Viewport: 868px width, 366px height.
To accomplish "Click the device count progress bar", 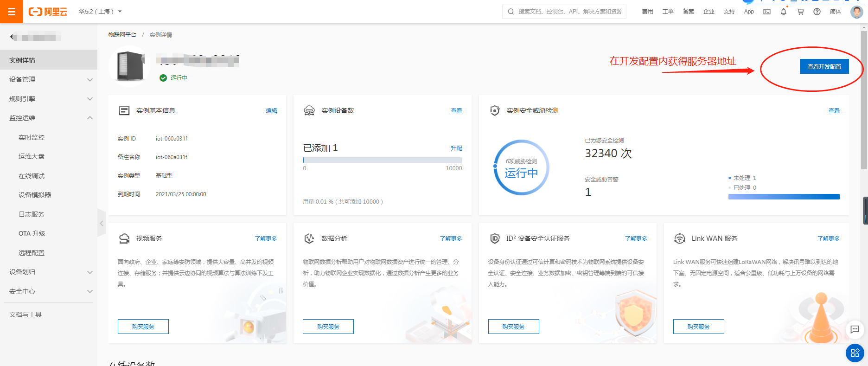I will [382, 160].
